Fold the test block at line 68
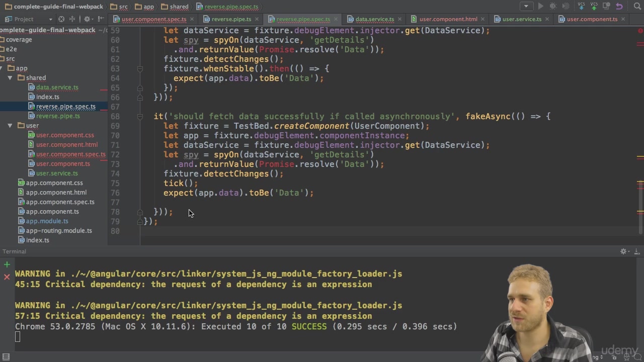The width and height of the screenshot is (644, 362). [140, 117]
